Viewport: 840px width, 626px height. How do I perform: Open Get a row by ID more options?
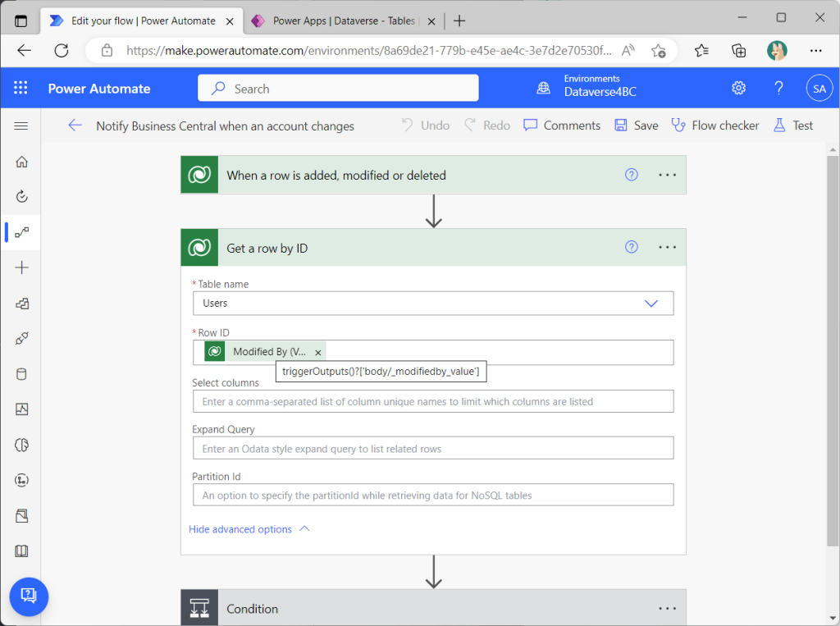click(x=668, y=247)
